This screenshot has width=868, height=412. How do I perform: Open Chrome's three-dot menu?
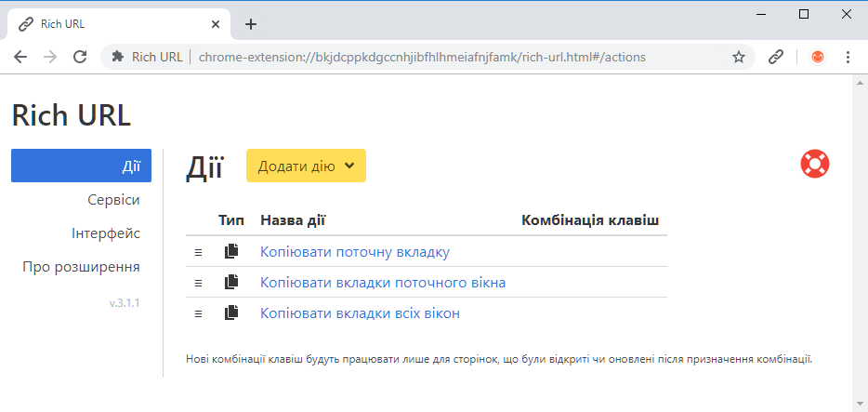pyautogui.click(x=848, y=57)
